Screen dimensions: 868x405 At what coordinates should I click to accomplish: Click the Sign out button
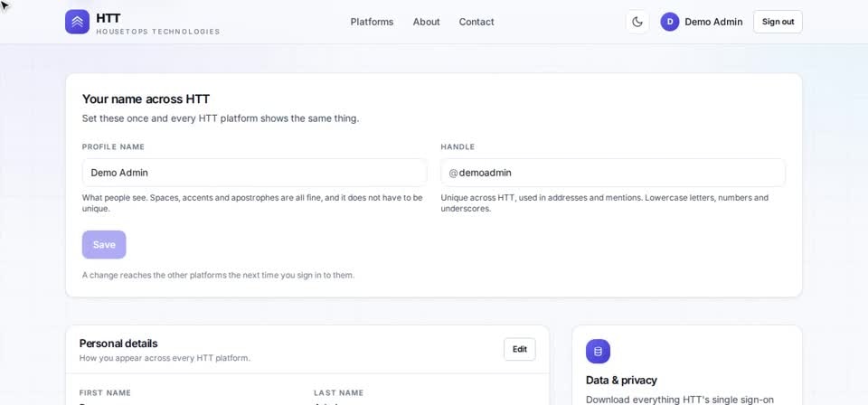[778, 22]
